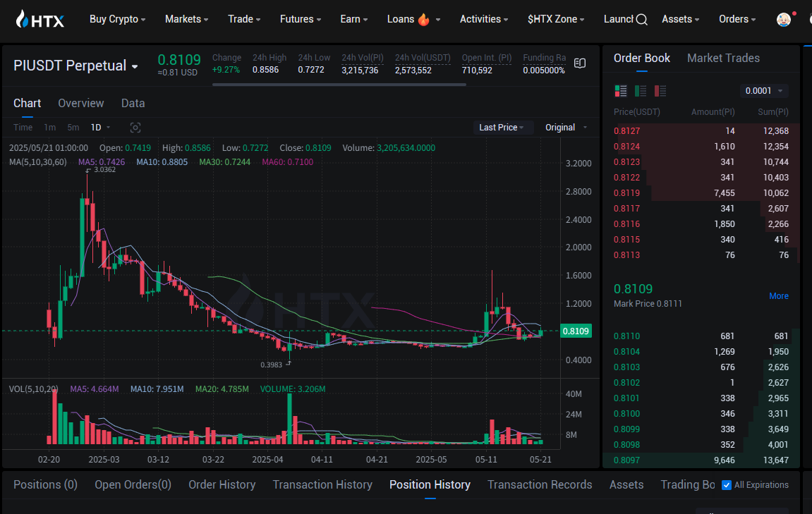Expand the Orders menu
Screen dimensions: 812x514
coord(737,19)
